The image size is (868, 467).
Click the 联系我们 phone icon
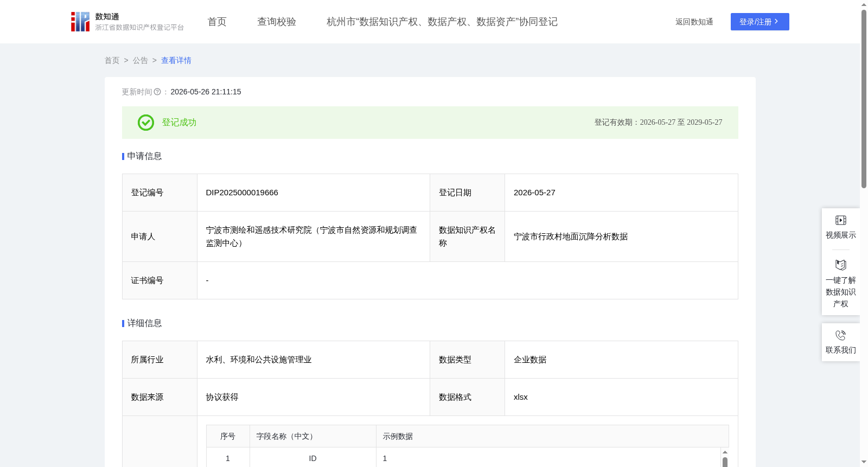click(x=841, y=335)
